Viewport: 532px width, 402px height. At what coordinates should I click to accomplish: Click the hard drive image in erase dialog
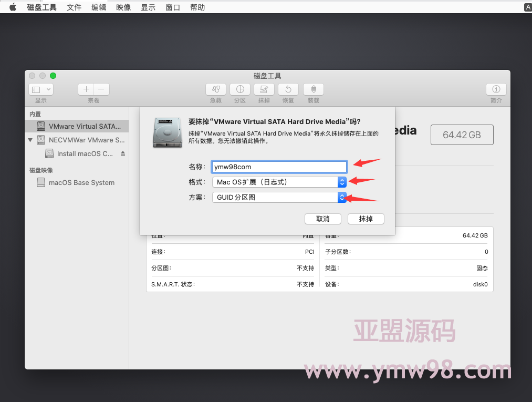click(168, 133)
